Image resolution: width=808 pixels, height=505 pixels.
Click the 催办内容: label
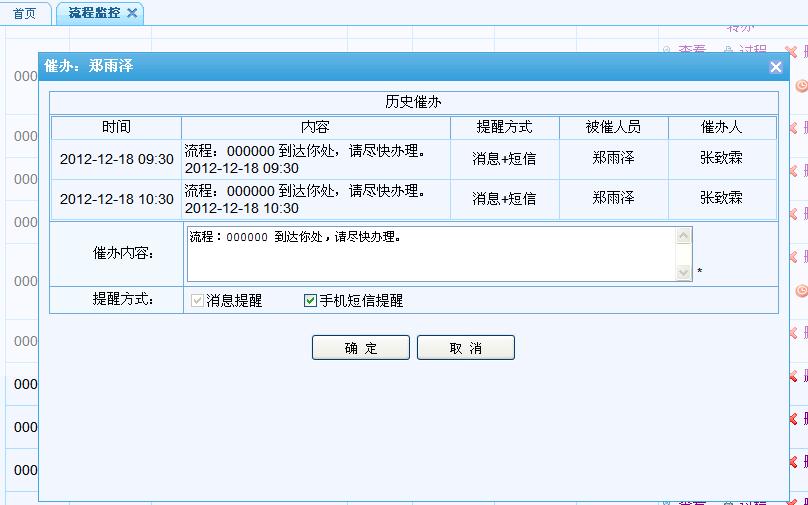(x=123, y=253)
